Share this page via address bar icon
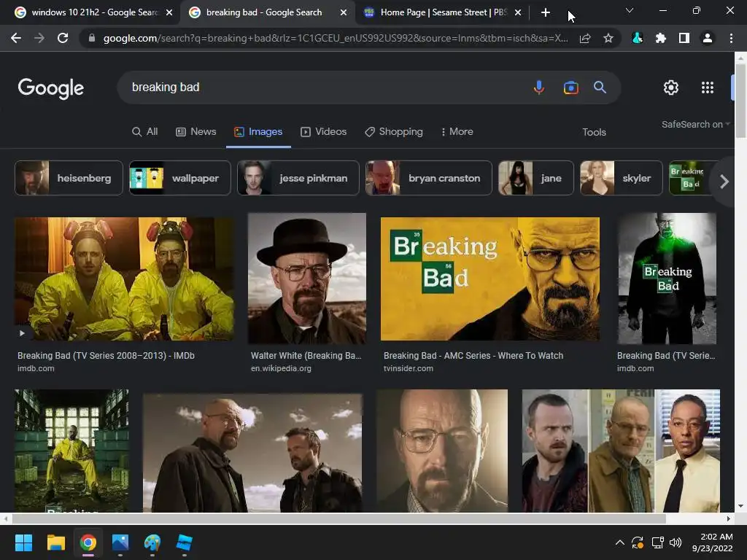This screenshot has width=747, height=560. [585, 38]
